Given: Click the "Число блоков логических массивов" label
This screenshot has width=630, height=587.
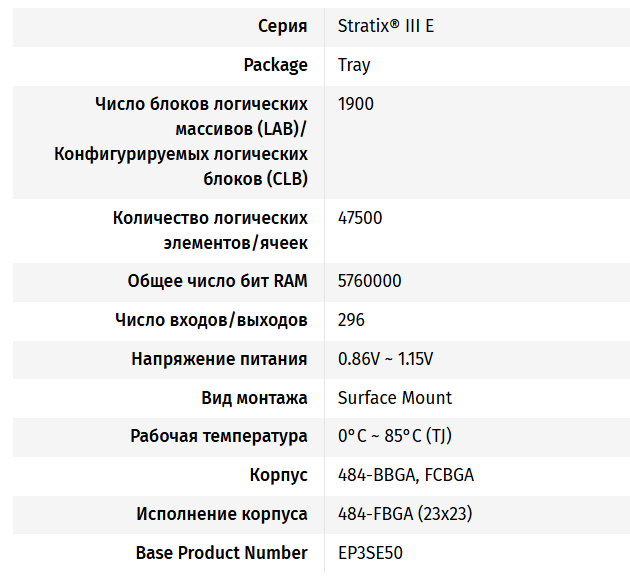Looking at the screenshot, I should click(x=201, y=141).
